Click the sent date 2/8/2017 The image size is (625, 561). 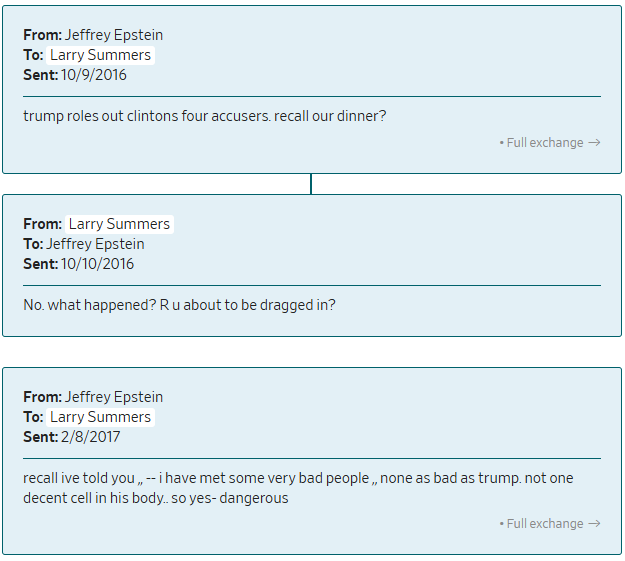[x=90, y=437]
